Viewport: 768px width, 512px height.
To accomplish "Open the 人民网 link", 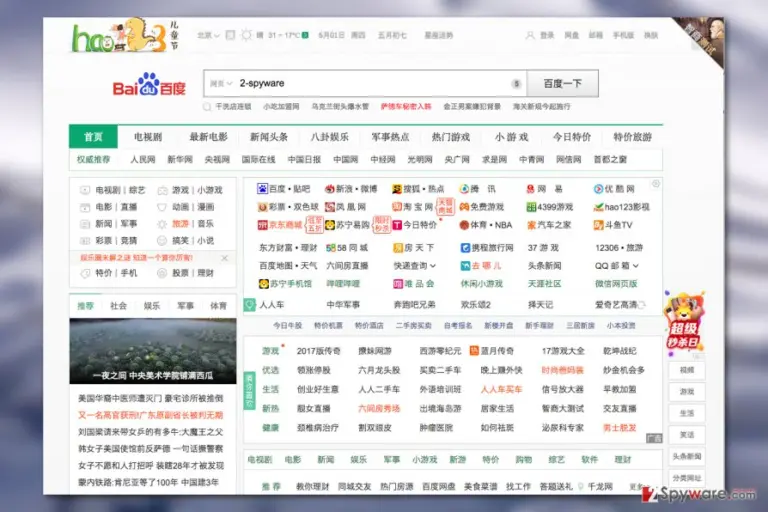I will 143,160.
